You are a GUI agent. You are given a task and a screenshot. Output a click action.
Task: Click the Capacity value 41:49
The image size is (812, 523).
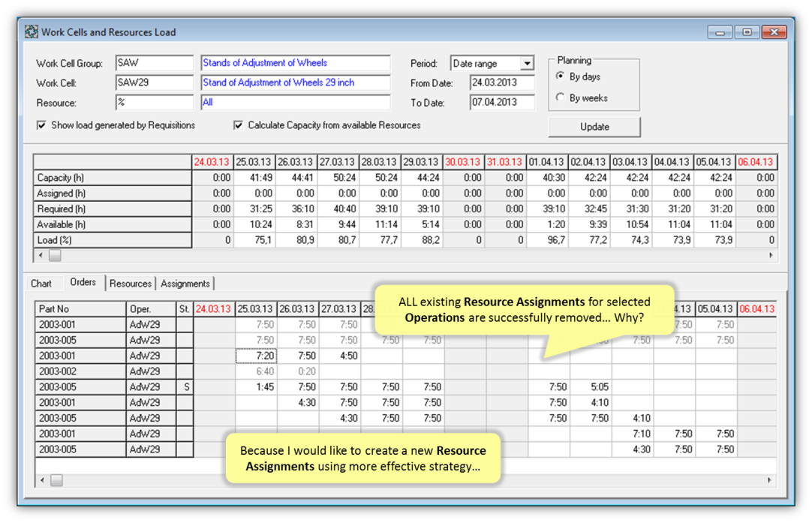(254, 178)
